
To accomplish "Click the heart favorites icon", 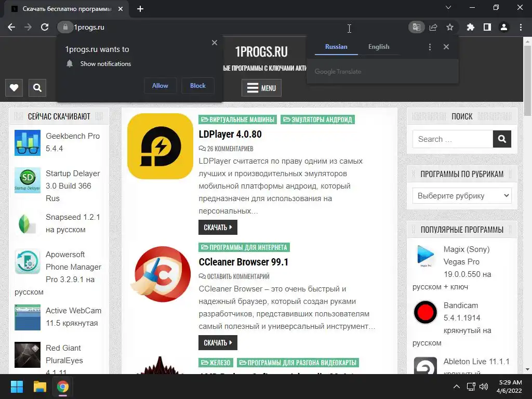I will pyautogui.click(x=14, y=88).
